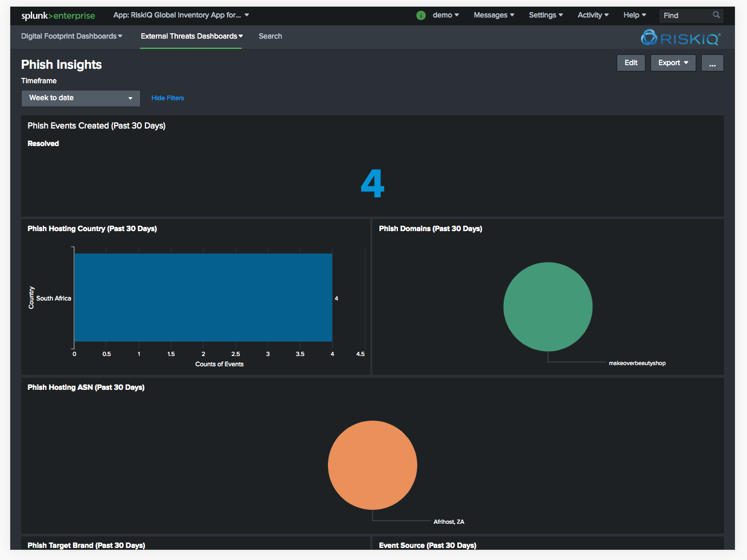Click the Edit button
747x560 pixels.
coord(631,63)
